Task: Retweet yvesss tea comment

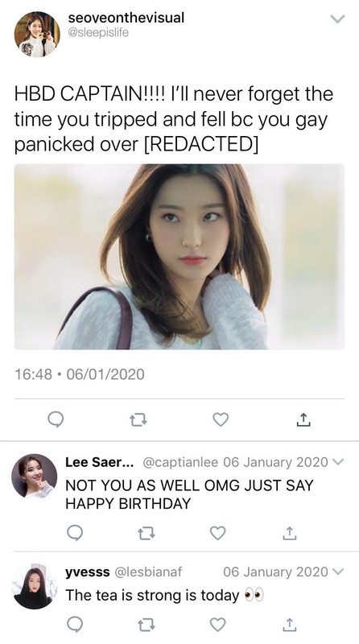Action: 146,625
